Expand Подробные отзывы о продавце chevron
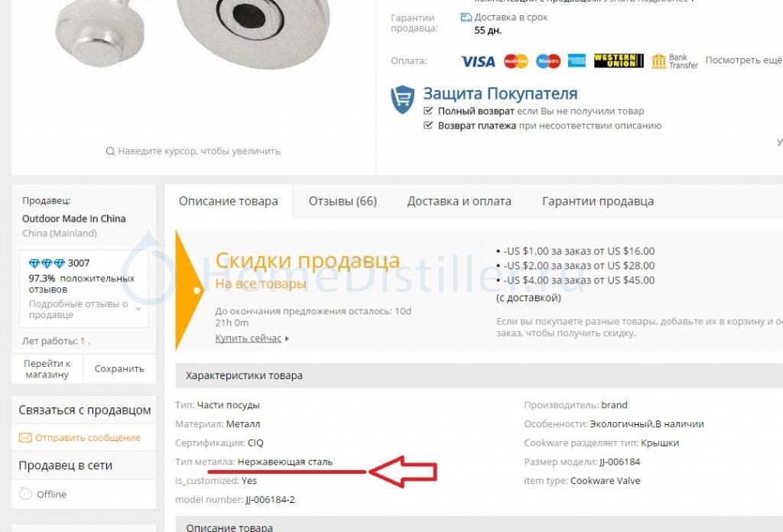The width and height of the screenshot is (783, 532). point(138,309)
